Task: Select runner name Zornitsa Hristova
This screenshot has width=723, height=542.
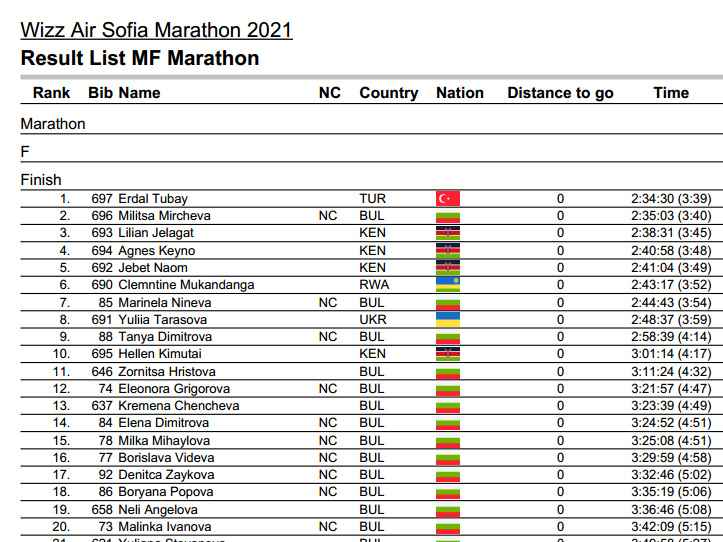Action: [x=167, y=371]
